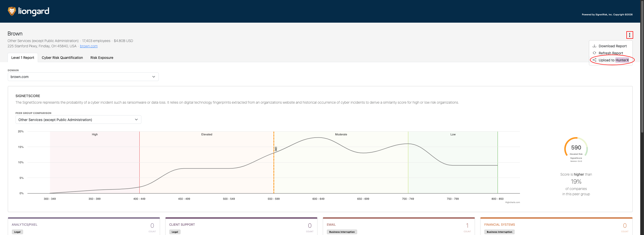Click the Refresh Report circular arrows icon
This screenshot has height=235, width=644.
click(594, 53)
